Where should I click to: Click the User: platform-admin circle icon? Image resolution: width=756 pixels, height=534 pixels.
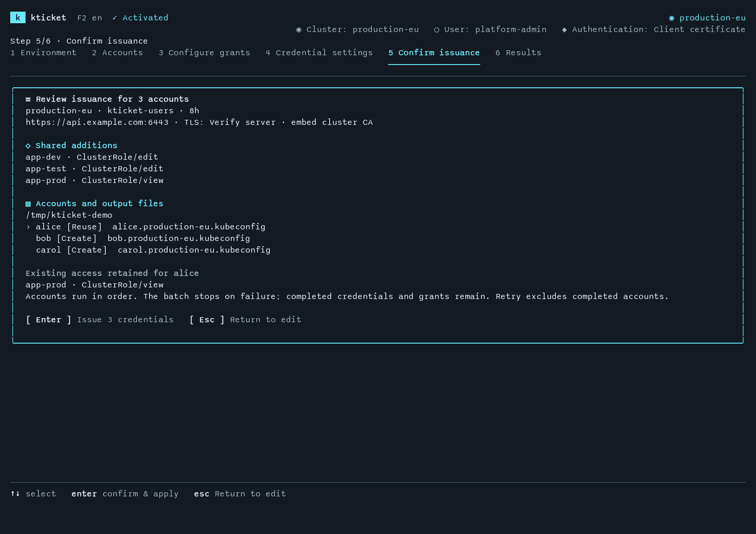coord(437,30)
